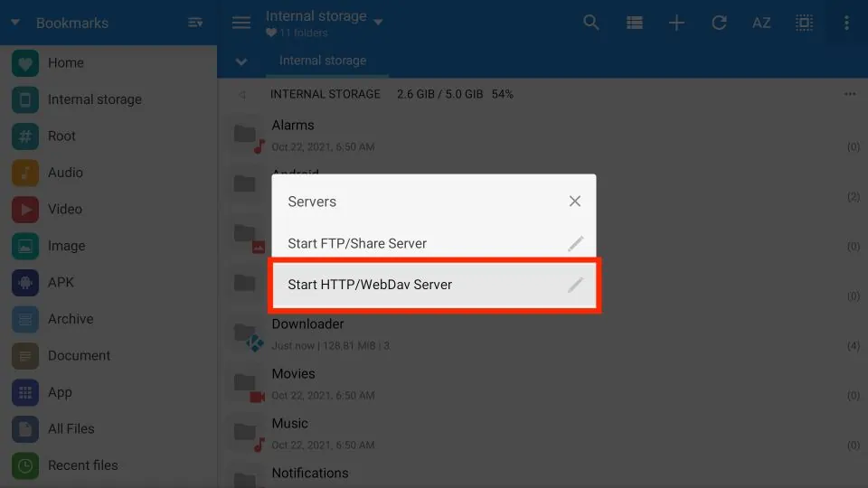Open storage info three-dot menu
This screenshot has height=488, width=868.
click(850, 94)
